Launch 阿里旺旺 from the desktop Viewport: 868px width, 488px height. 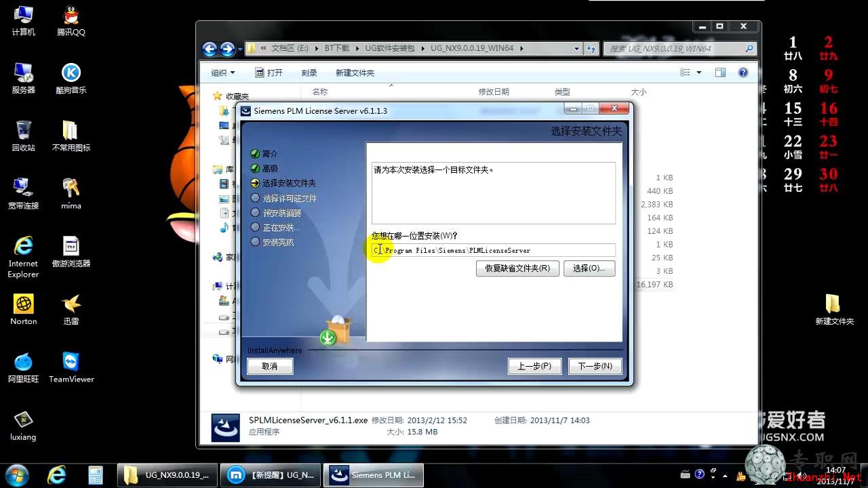point(23,367)
